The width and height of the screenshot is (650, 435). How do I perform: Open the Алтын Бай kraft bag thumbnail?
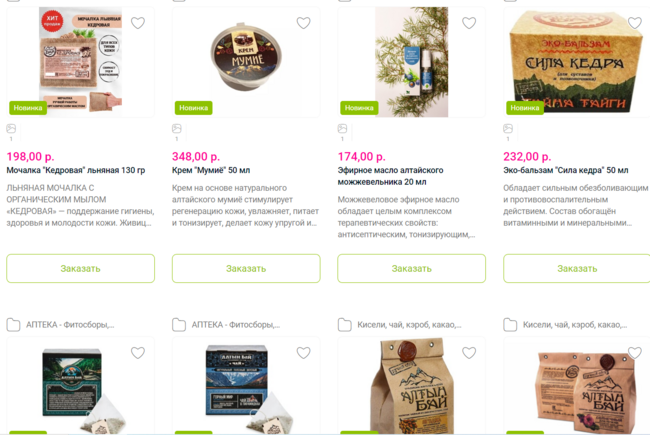point(412,386)
